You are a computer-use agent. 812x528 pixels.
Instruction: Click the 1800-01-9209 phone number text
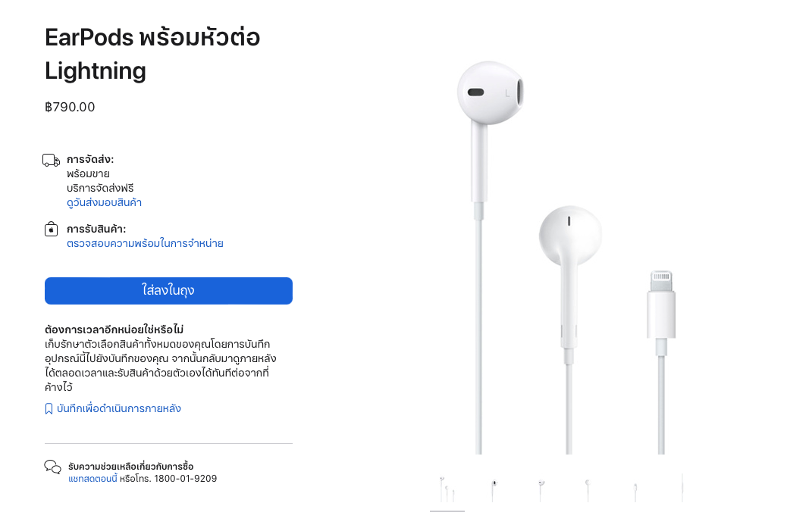pyautogui.click(x=186, y=479)
